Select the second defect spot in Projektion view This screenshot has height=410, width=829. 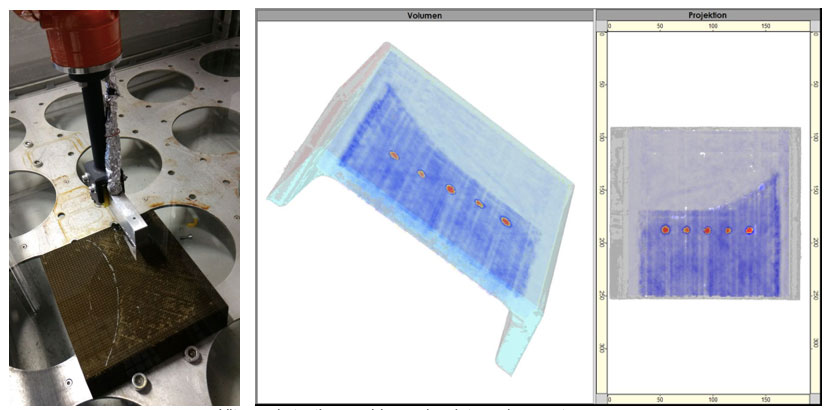pos(686,230)
